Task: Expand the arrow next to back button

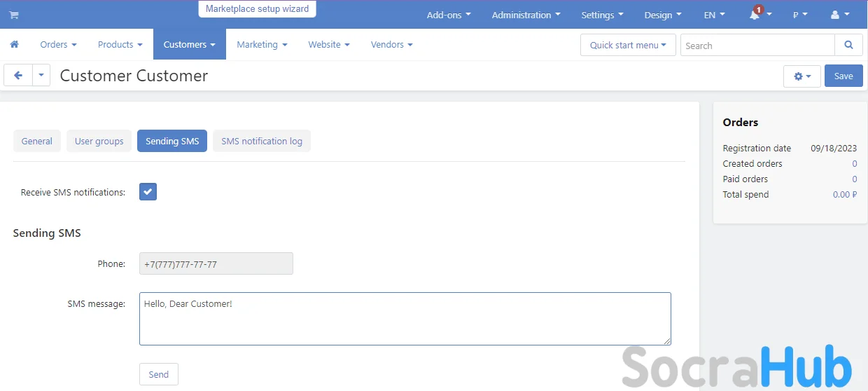Action: coord(41,76)
